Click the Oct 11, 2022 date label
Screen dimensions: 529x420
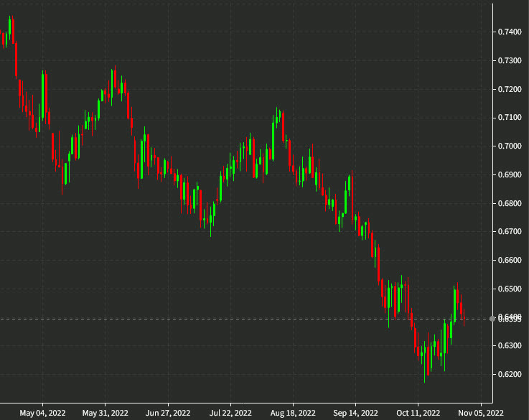point(418,413)
